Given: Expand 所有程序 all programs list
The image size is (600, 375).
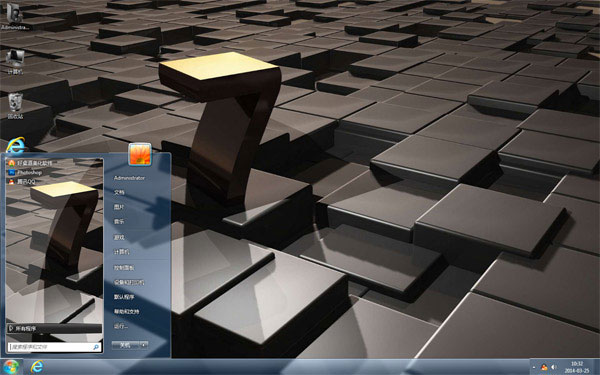Looking at the screenshot, I should [54, 328].
